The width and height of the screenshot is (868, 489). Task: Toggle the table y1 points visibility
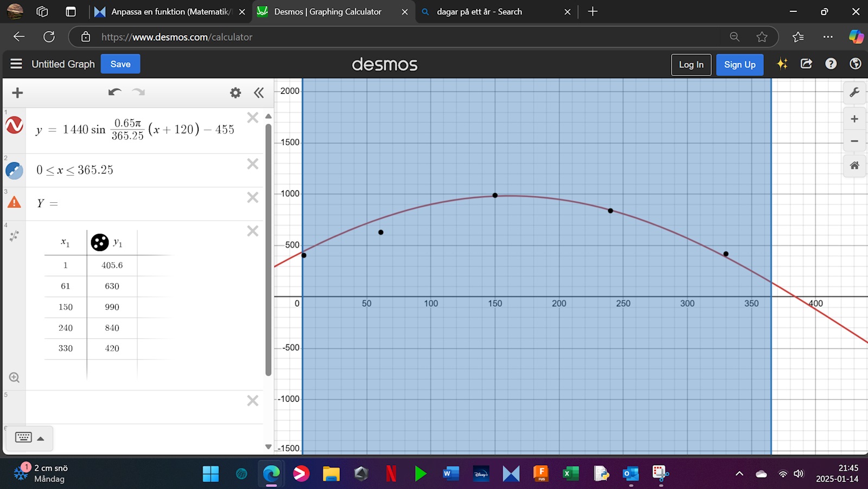click(100, 242)
